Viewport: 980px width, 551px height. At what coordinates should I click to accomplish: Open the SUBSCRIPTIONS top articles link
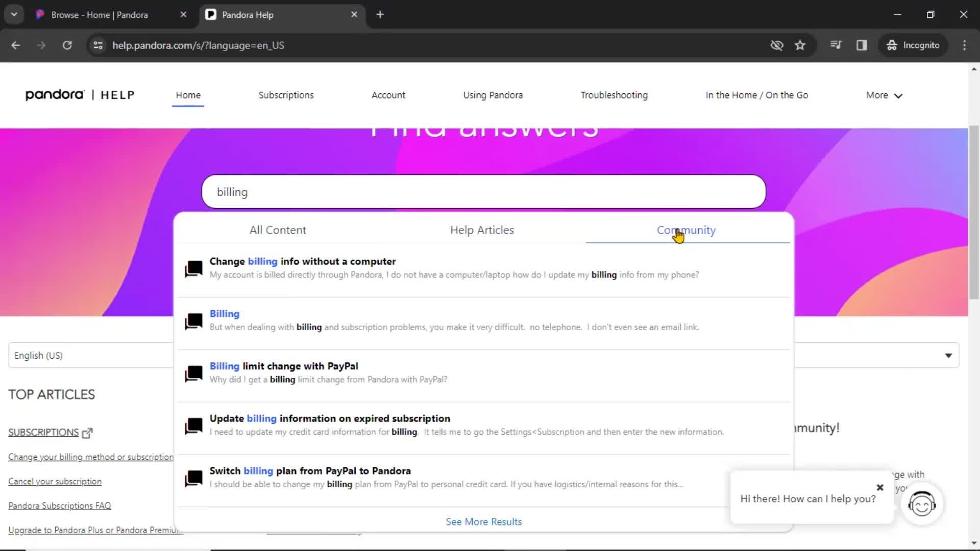(43, 433)
